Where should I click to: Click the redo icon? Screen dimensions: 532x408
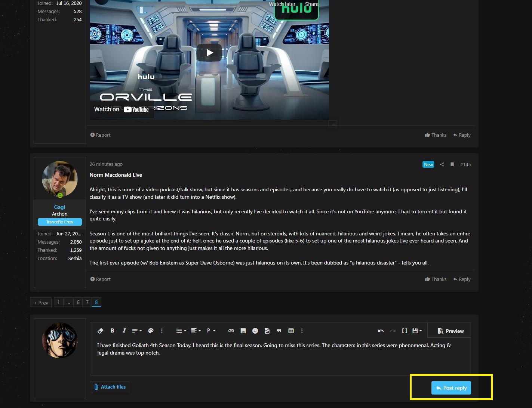tap(393, 331)
